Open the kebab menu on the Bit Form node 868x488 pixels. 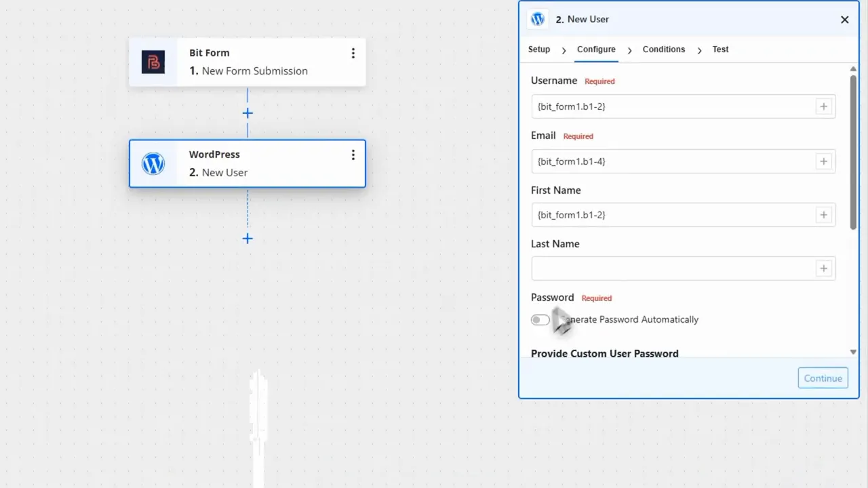[353, 53]
